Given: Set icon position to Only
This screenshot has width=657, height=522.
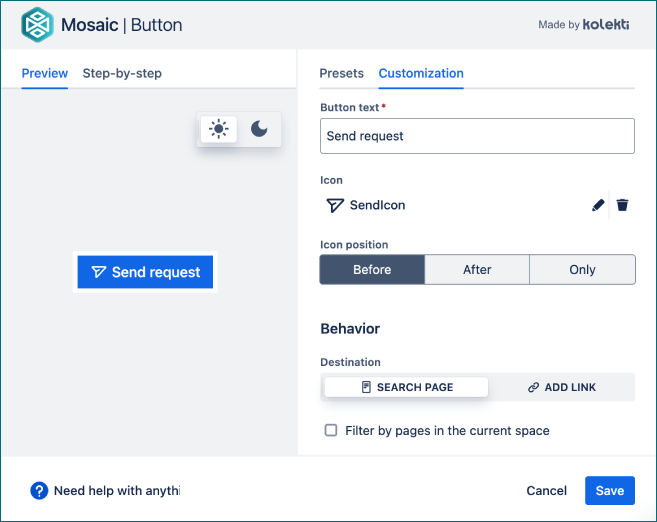Looking at the screenshot, I should [582, 269].
